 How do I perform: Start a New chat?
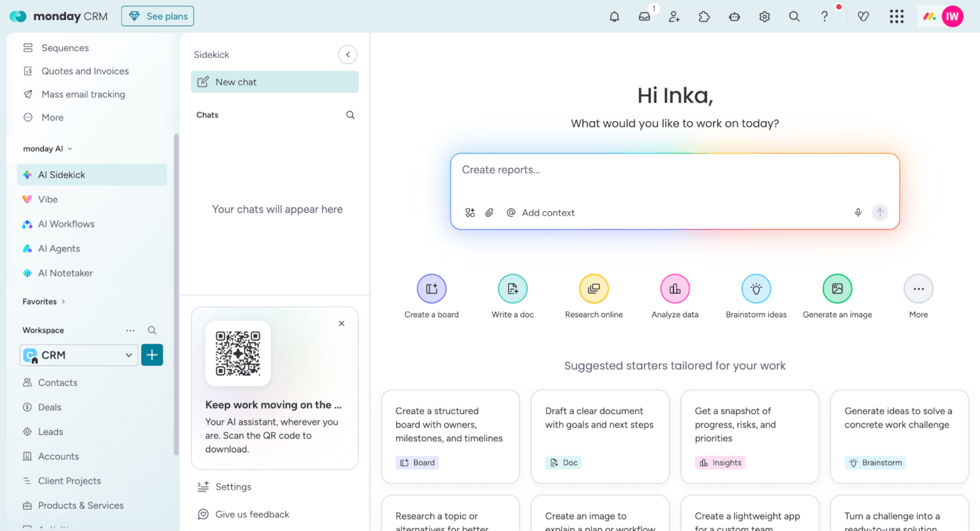coord(275,82)
